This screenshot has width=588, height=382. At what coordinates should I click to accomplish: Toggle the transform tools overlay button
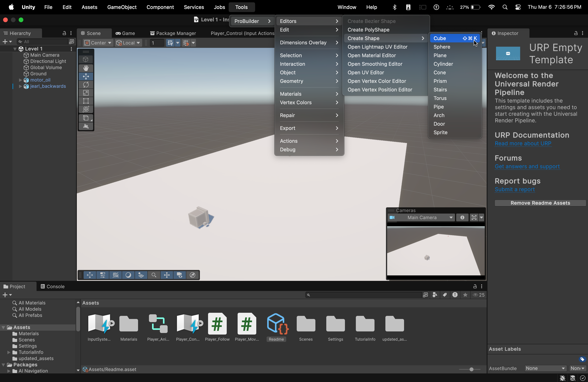[x=90, y=275]
